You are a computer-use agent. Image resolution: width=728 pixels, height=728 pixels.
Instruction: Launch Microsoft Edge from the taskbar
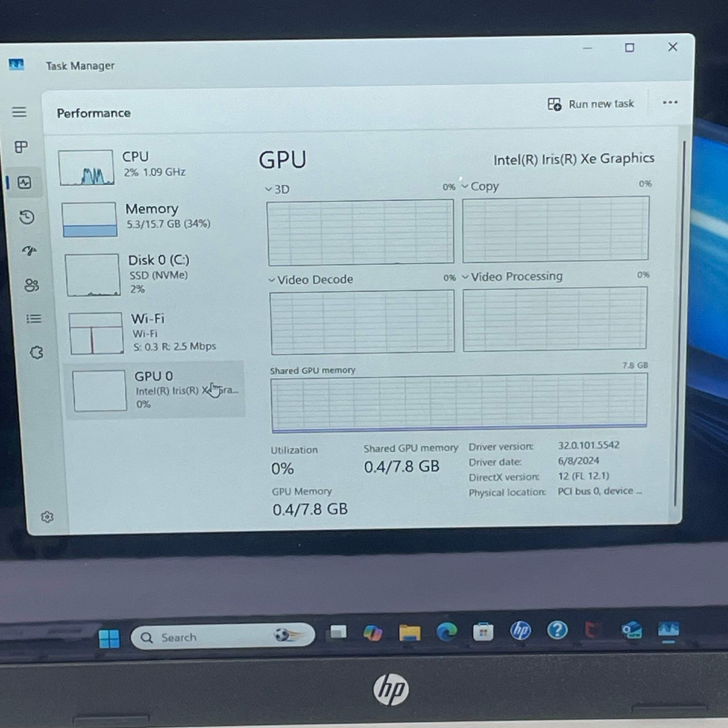[x=446, y=632]
